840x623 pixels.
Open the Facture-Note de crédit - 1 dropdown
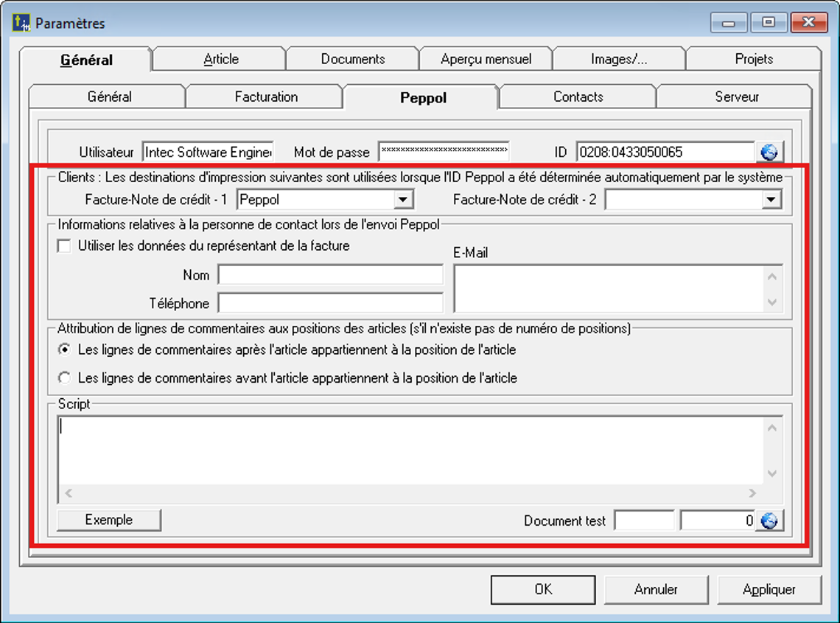403,199
